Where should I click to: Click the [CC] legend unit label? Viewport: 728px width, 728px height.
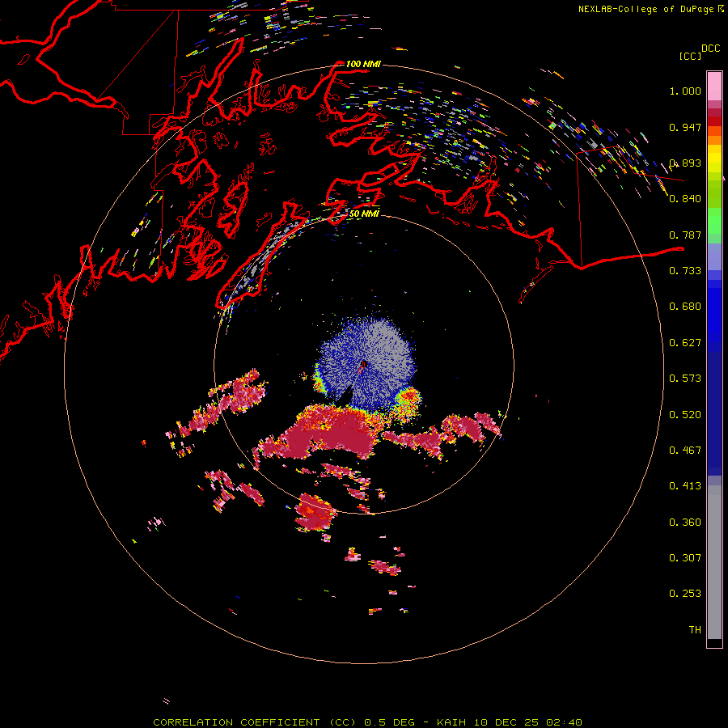click(690, 56)
